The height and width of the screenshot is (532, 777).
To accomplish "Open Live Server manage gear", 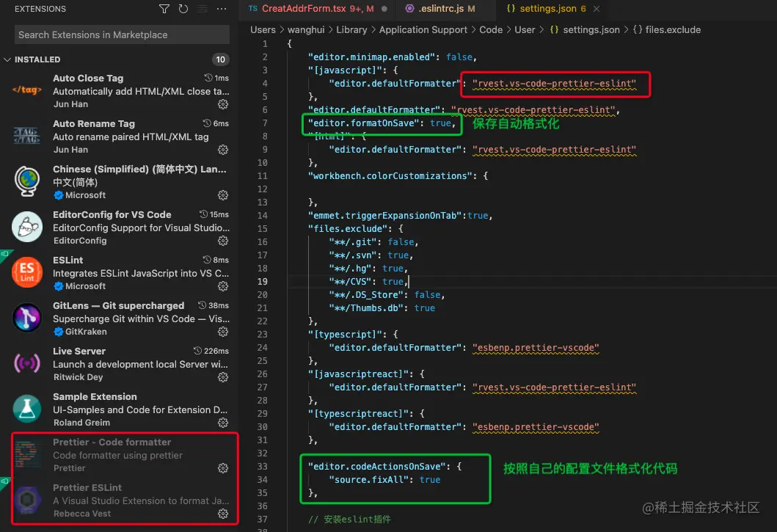I will tap(223, 377).
